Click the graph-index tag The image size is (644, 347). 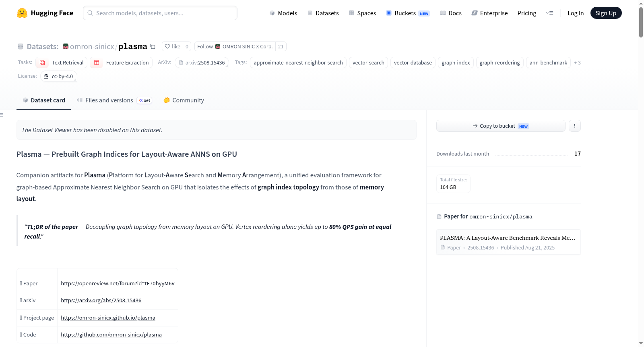pyautogui.click(x=456, y=62)
